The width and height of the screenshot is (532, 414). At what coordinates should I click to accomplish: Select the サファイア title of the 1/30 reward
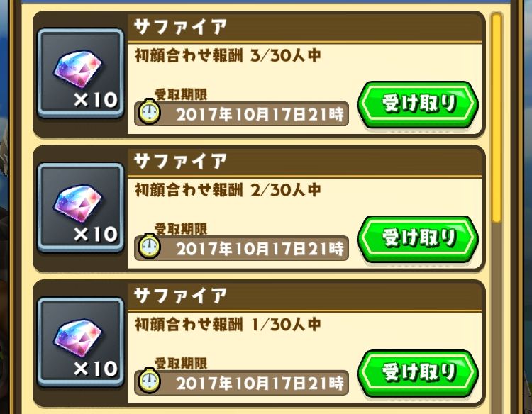tap(180, 296)
